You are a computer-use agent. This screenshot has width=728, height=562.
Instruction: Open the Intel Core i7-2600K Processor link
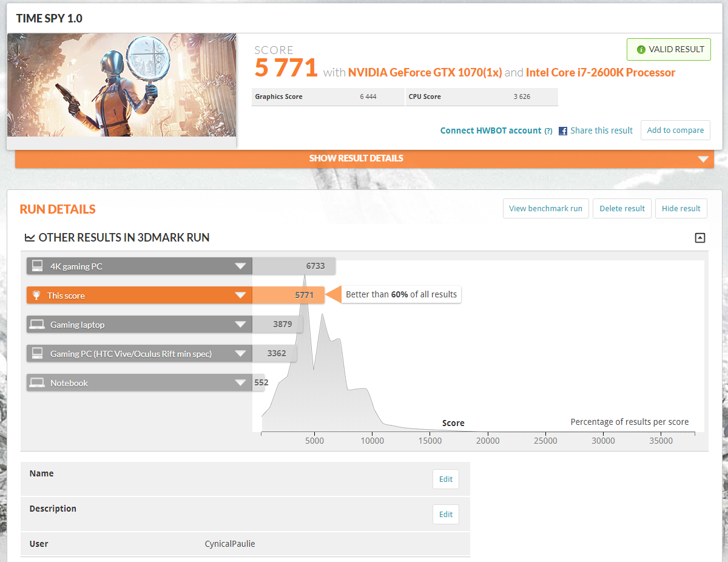click(x=601, y=72)
